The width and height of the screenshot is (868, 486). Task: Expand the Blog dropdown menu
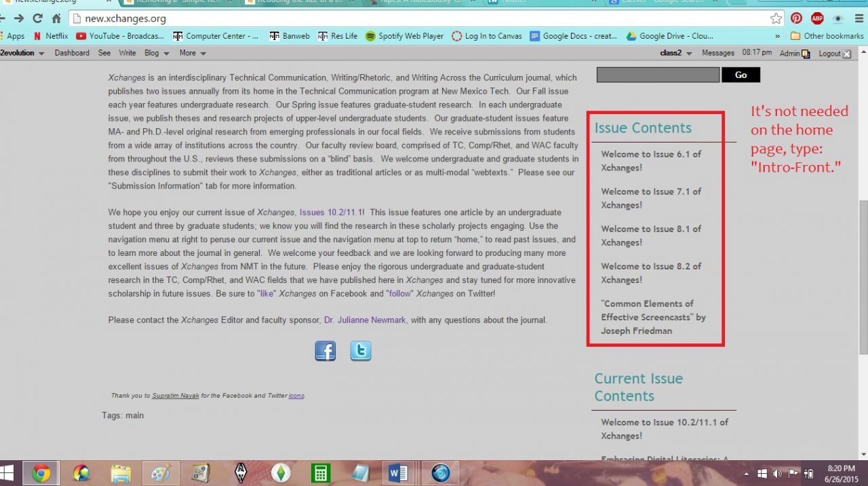click(x=156, y=53)
